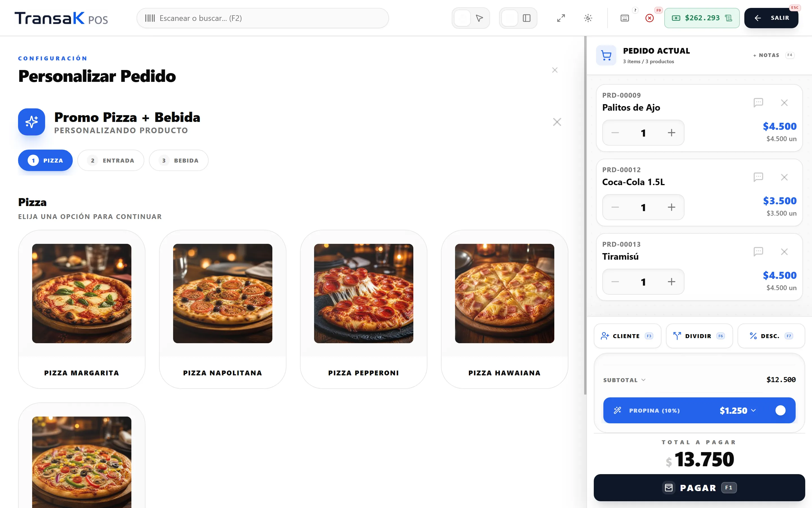Toggle the light/dark theme icon
The height and width of the screenshot is (508, 812).
coord(588,18)
